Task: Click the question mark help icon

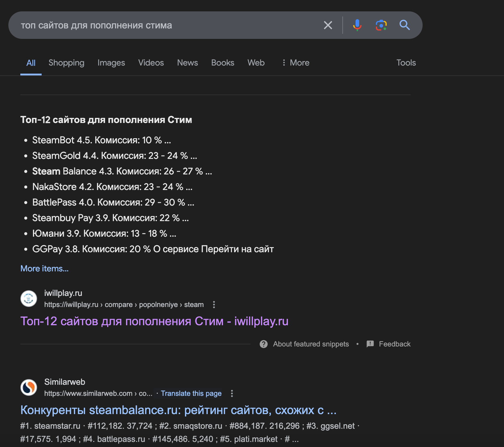Action: (x=264, y=344)
